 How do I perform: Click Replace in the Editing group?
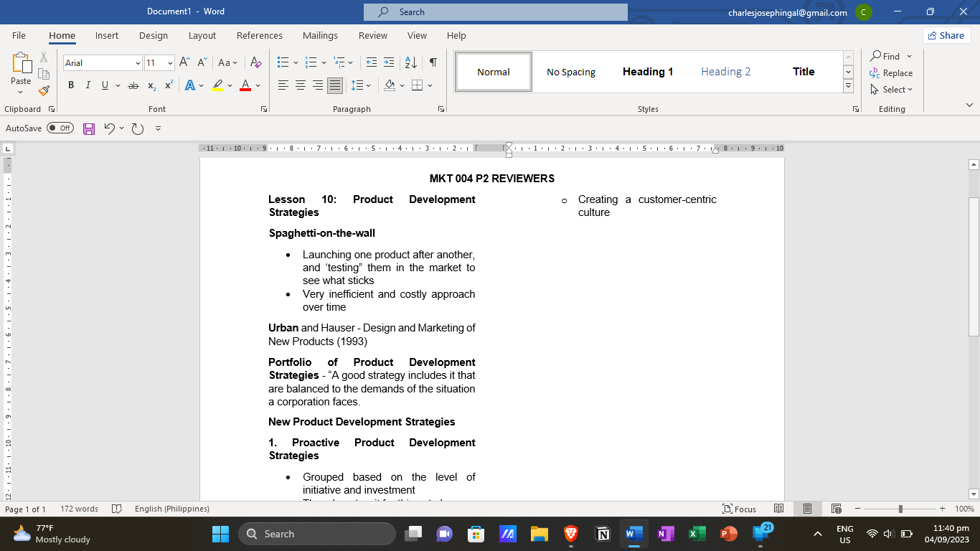[891, 72]
